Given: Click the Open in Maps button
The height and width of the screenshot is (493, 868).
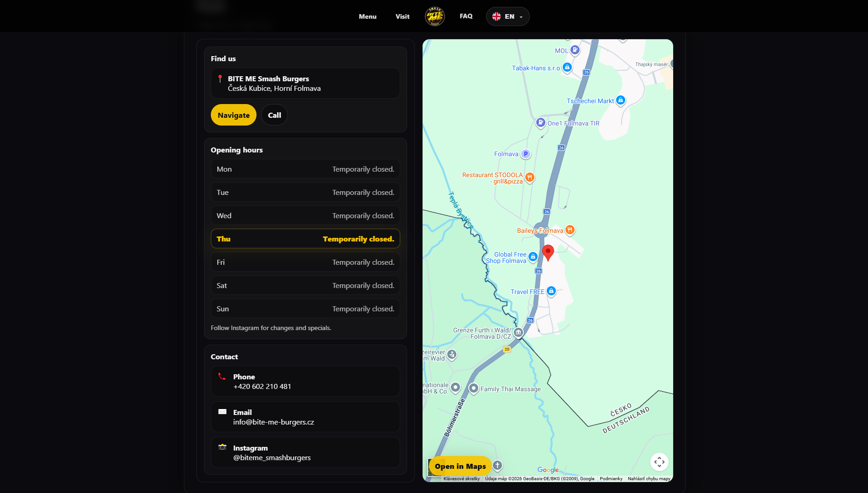Looking at the screenshot, I should [460, 466].
